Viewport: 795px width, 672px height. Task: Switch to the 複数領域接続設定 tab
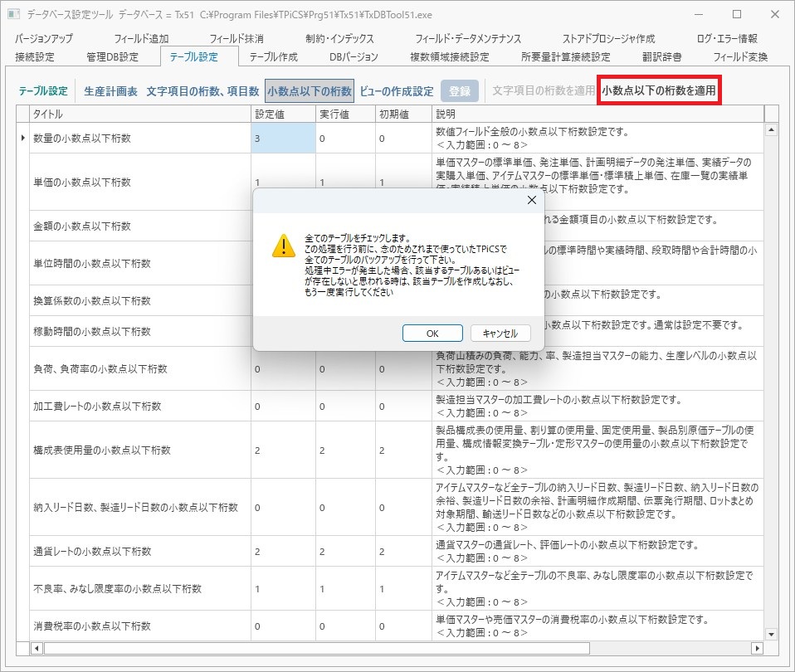tap(449, 56)
